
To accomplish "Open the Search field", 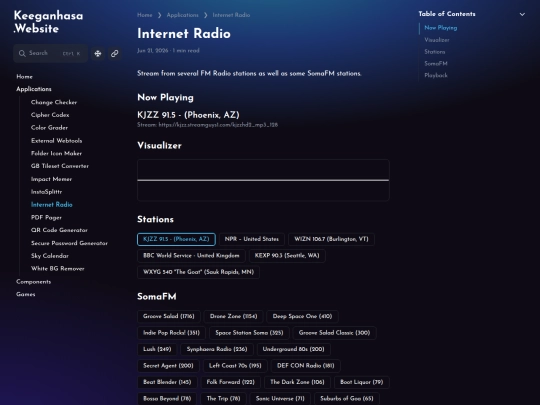I will [x=50, y=53].
